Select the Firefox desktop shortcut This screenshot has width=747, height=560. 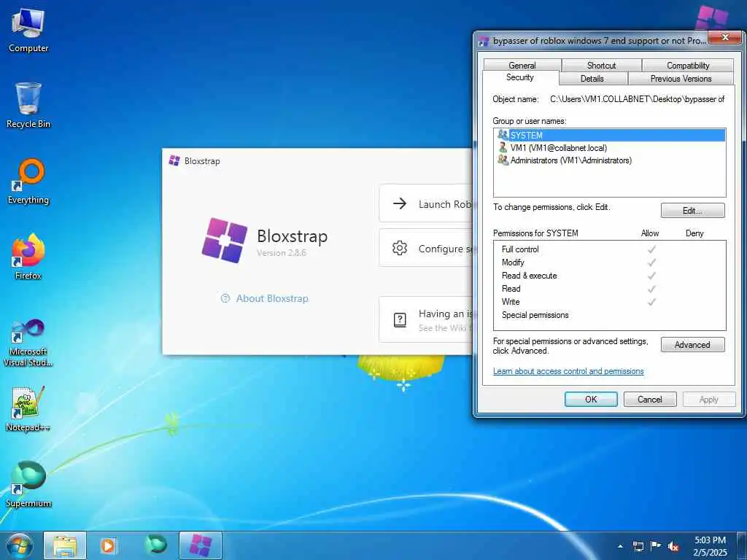(28, 257)
